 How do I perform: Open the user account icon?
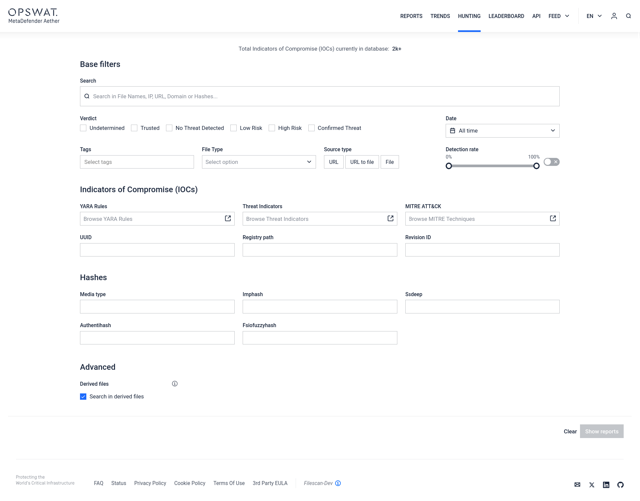[614, 16]
